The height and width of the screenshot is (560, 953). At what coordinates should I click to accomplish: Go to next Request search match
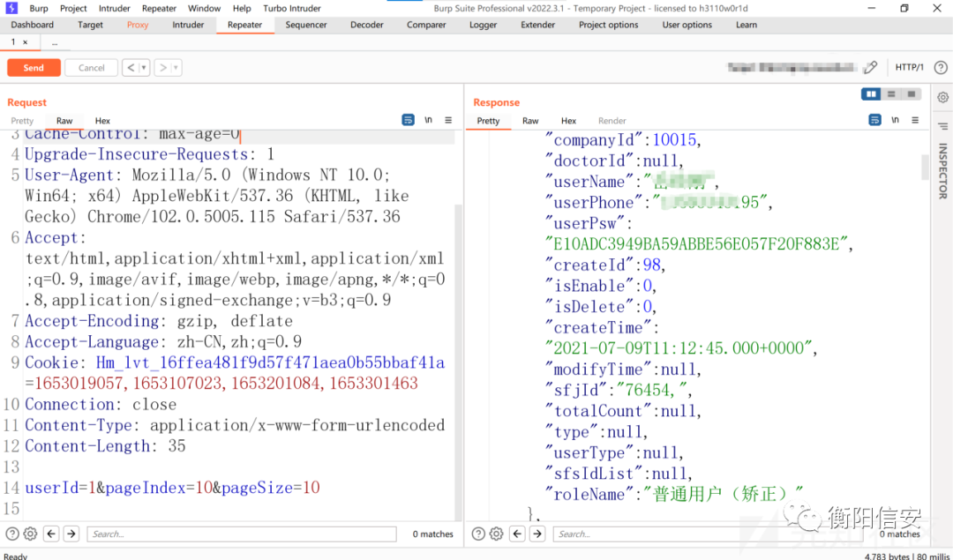(x=71, y=534)
